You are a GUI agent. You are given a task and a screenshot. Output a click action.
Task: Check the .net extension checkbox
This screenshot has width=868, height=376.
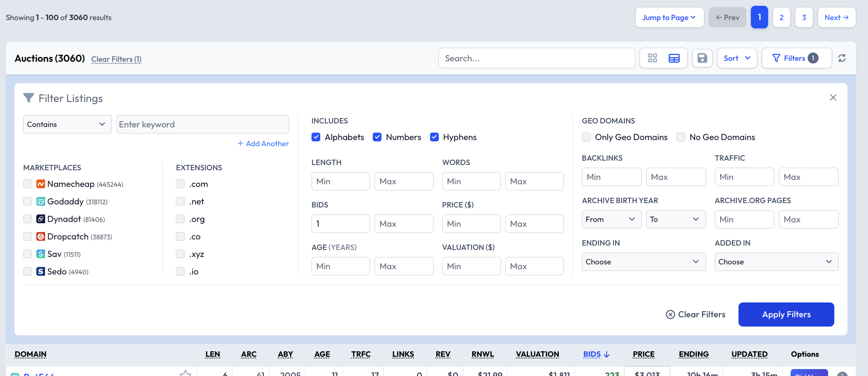tap(180, 201)
